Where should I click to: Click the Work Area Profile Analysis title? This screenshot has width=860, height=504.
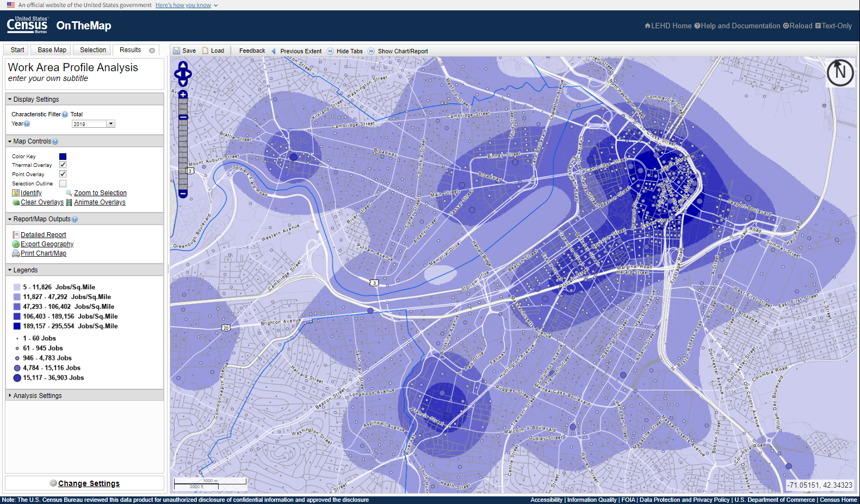(x=73, y=67)
